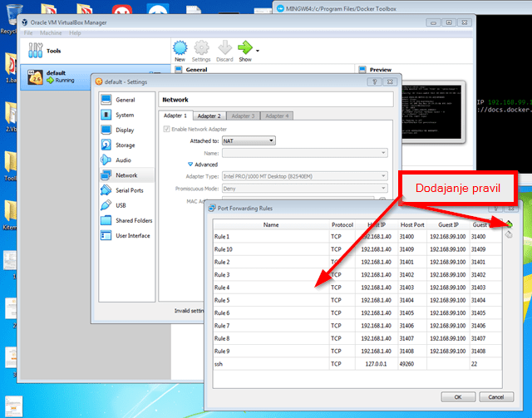Viewport: 532px width, 418px height.
Task: Click the help button in default Settings dialog
Action: [375, 81]
